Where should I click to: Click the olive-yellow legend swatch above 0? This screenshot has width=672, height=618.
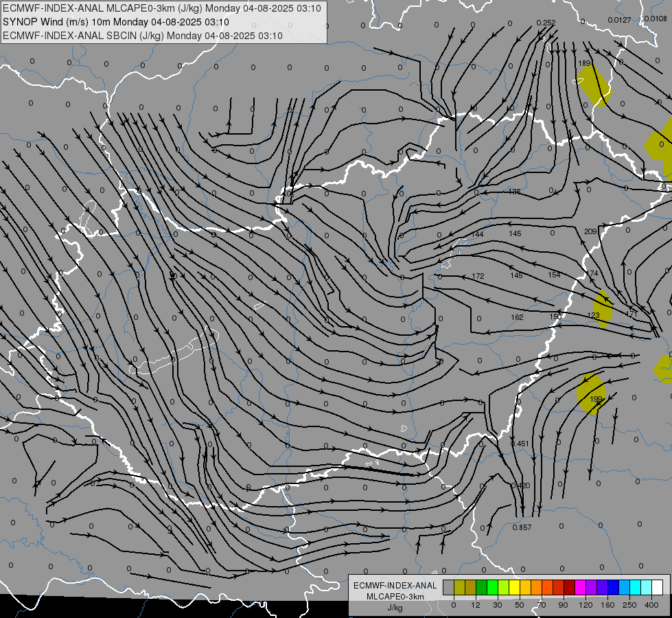(x=459, y=587)
